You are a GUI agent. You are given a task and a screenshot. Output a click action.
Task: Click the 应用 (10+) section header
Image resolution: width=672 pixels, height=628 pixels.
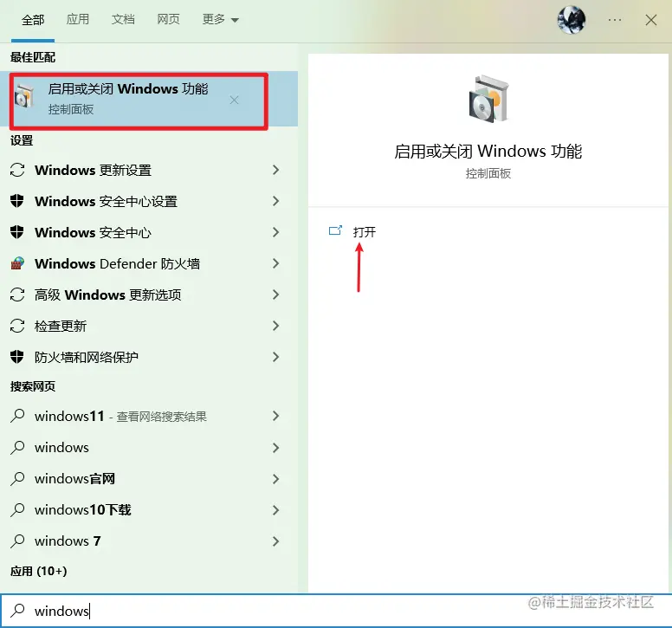coord(39,572)
